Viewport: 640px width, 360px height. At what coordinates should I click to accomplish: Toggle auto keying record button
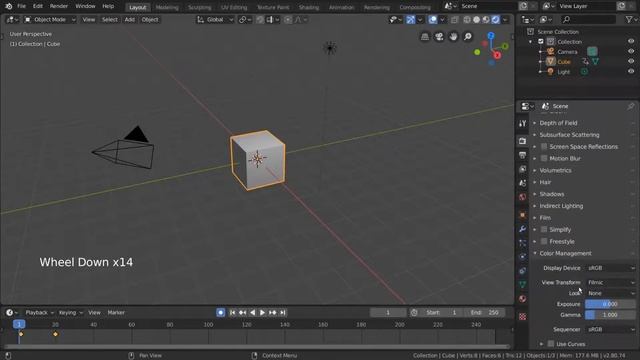[220, 313]
